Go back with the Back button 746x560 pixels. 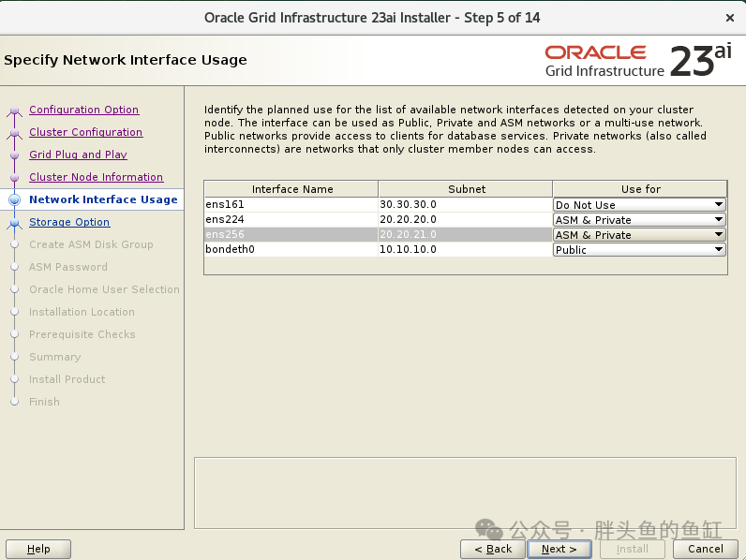coord(493,549)
